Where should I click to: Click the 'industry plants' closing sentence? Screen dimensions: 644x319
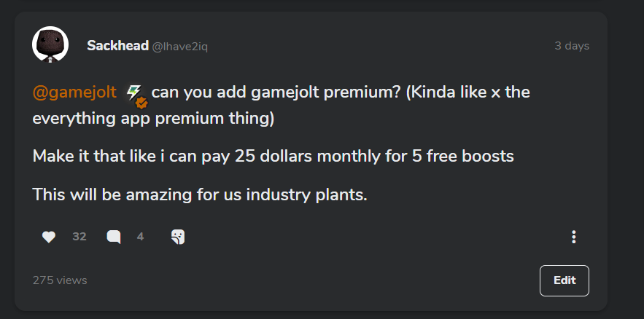(200, 194)
